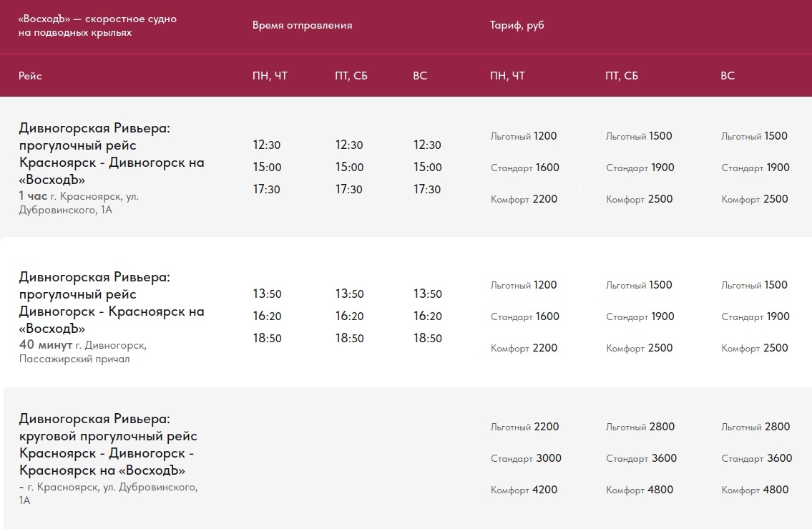Select ВС Стандарт 1900 for Дивногорск–Красноярск

coord(755,316)
